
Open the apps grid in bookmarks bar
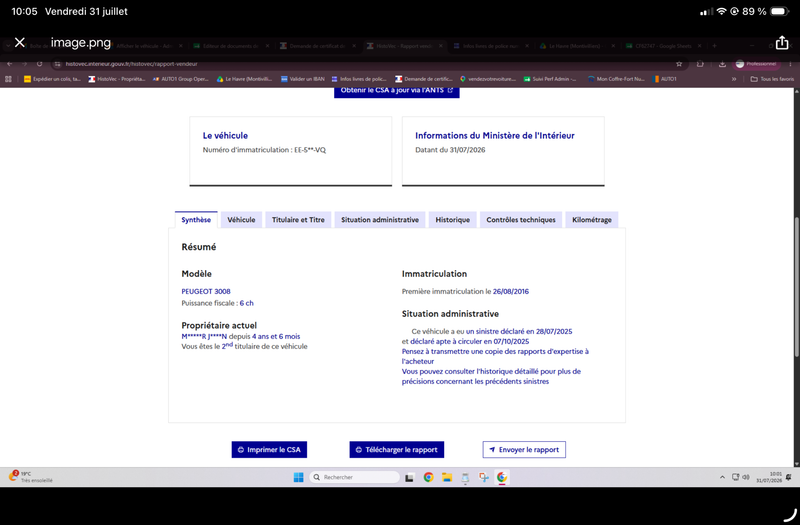(x=8, y=79)
